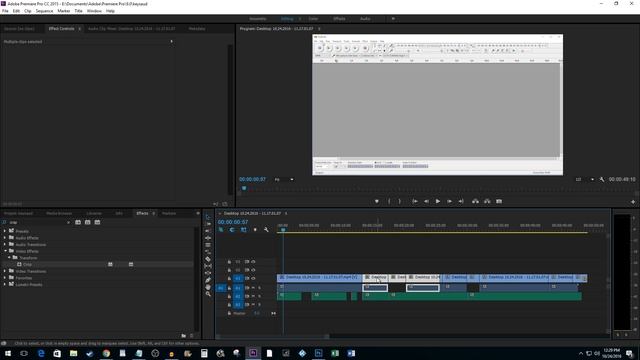Go to In point in Program monitor
The width and height of the screenshot is (640, 360).
pyautogui.click(x=415, y=201)
